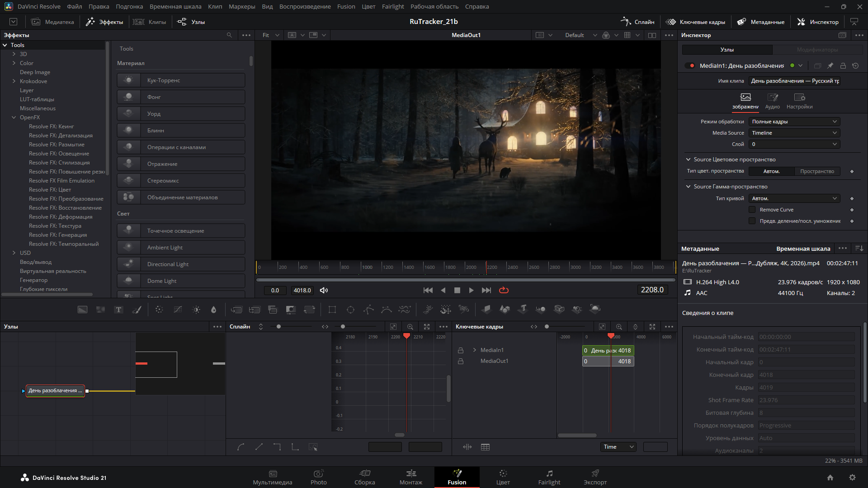
Task: Add a Color Corrector node
Action: [x=159, y=310]
